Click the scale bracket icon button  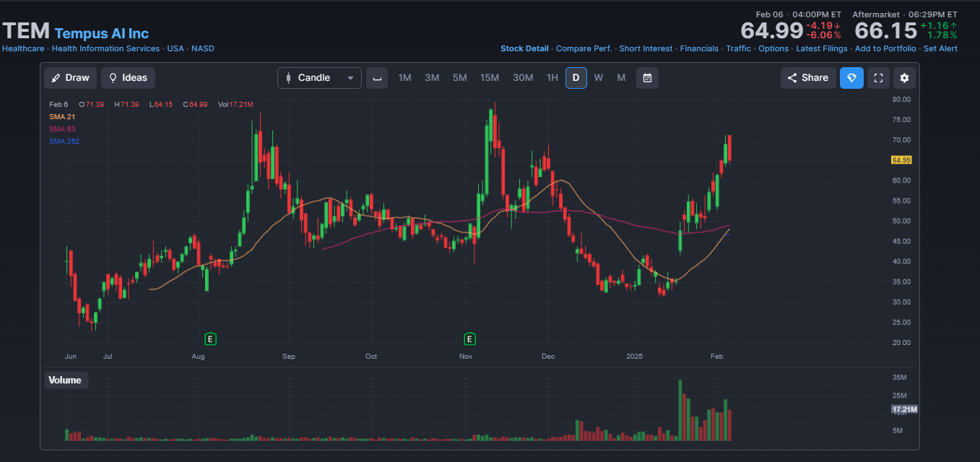pyautogui.click(x=377, y=78)
